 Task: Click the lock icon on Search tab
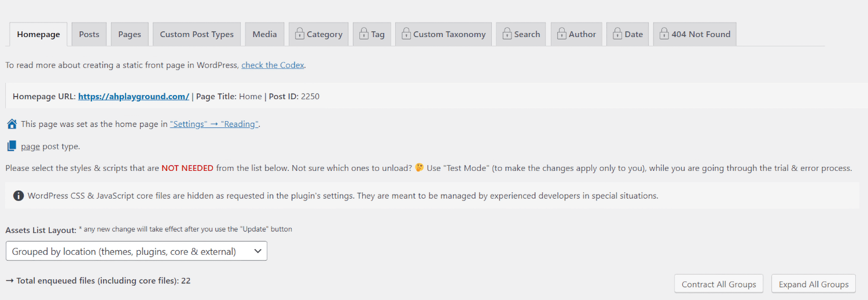click(507, 34)
